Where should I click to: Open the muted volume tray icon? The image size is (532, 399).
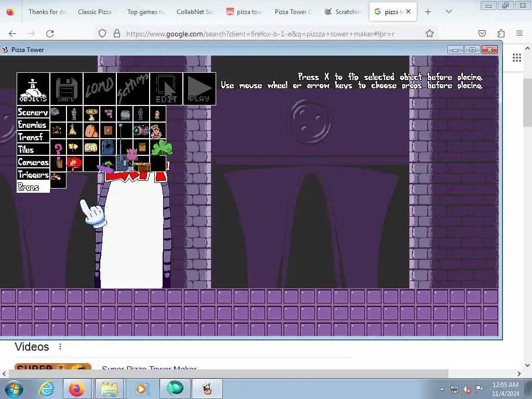click(467, 389)
